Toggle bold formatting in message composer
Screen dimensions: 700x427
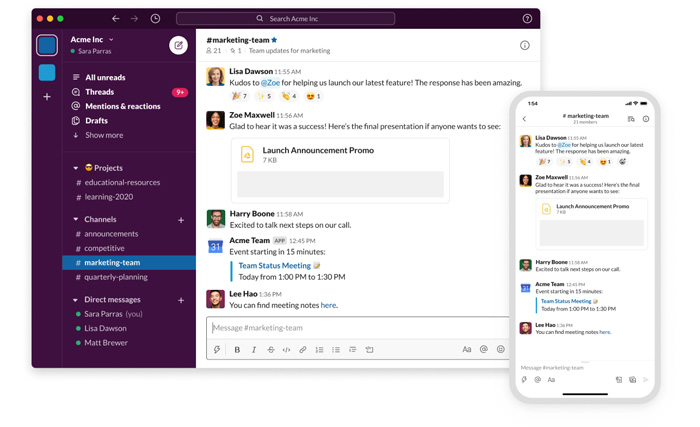tap(237, 350)
